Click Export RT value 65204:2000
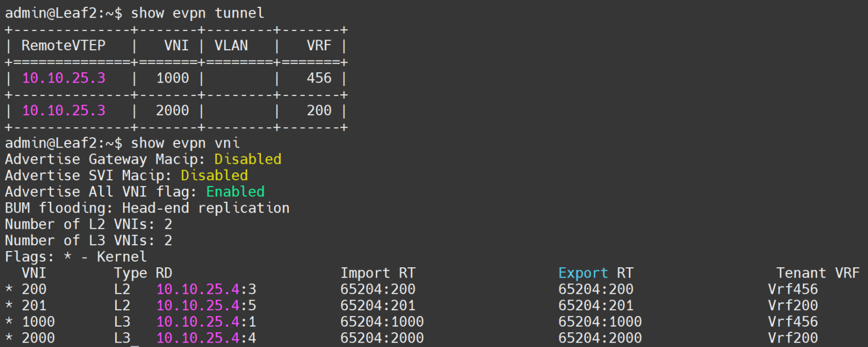 pyautogui.click(x=600, y=338)
